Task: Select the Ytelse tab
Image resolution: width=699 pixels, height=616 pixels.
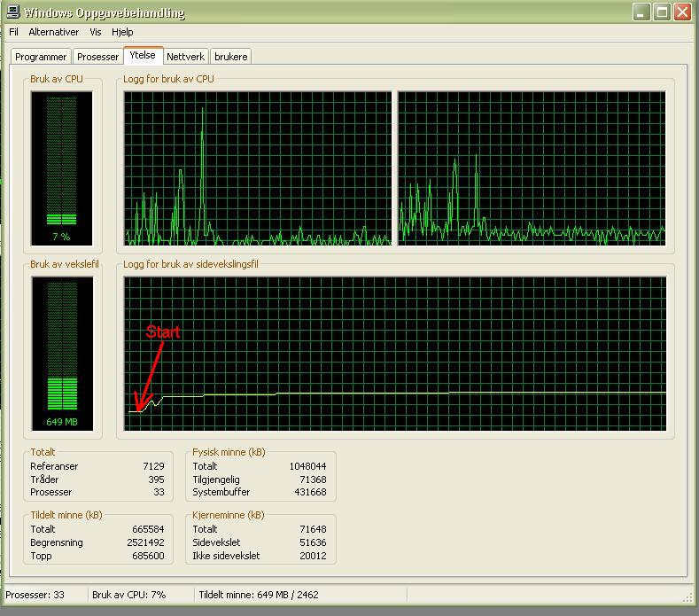Action: coord(143,55)
